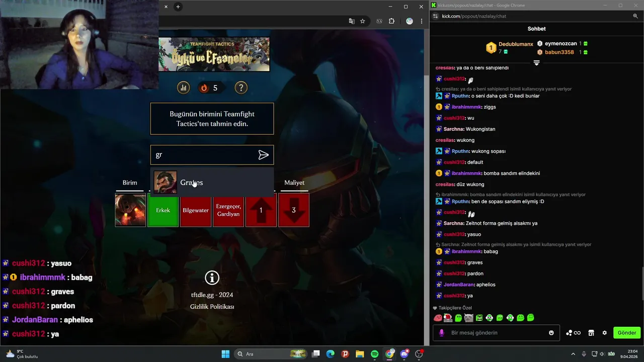Open the Extensions puzzle icon in Chrome

click(392, 21)
